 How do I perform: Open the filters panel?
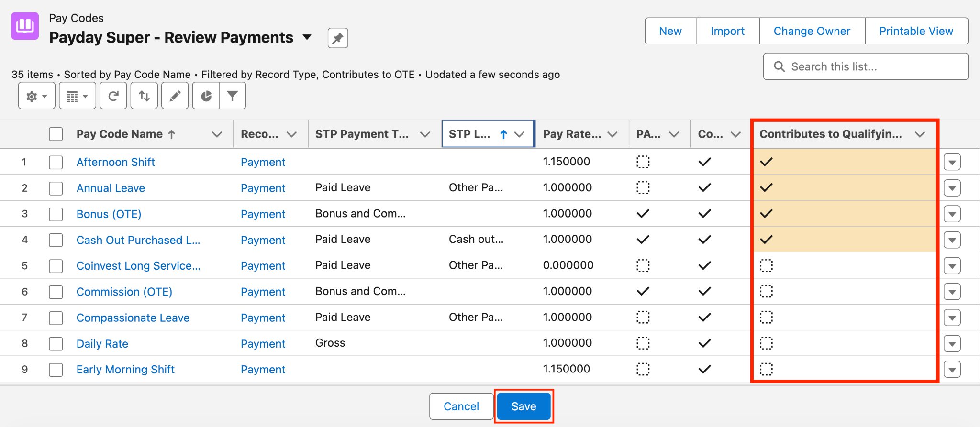[233, 96]
